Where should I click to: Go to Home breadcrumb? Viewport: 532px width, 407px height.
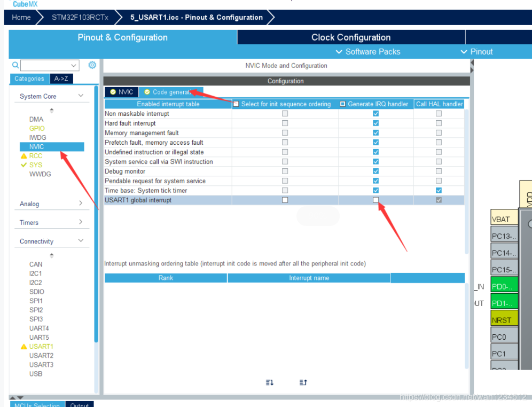(21, 17)
